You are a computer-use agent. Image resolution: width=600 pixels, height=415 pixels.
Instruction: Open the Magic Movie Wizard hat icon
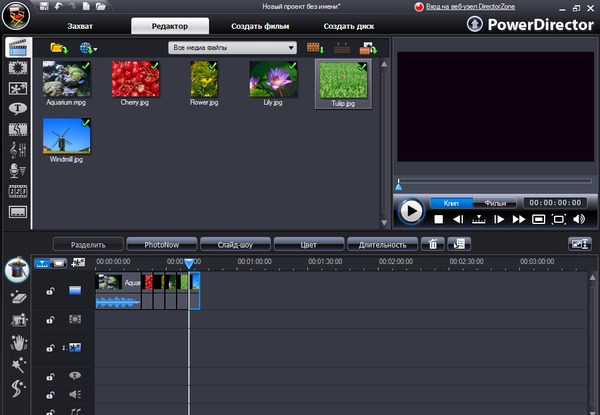click(x=17, y=269)
